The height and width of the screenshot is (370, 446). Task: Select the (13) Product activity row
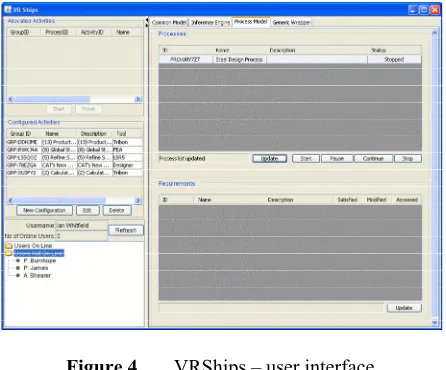tap(74, 142)
